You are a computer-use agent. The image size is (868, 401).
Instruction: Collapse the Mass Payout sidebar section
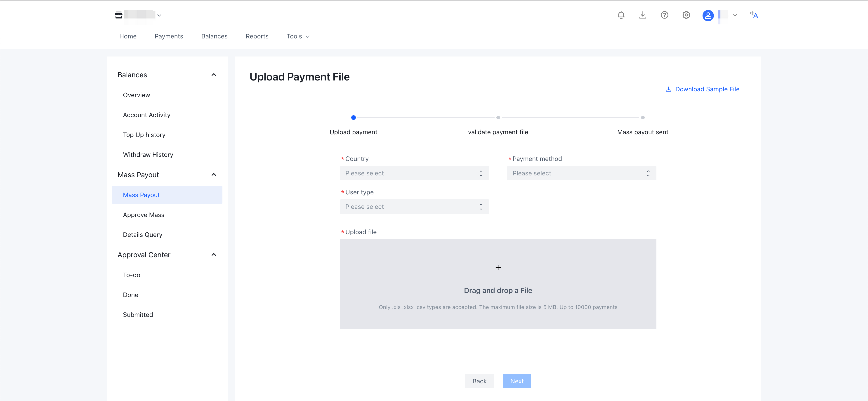point(214,175)
